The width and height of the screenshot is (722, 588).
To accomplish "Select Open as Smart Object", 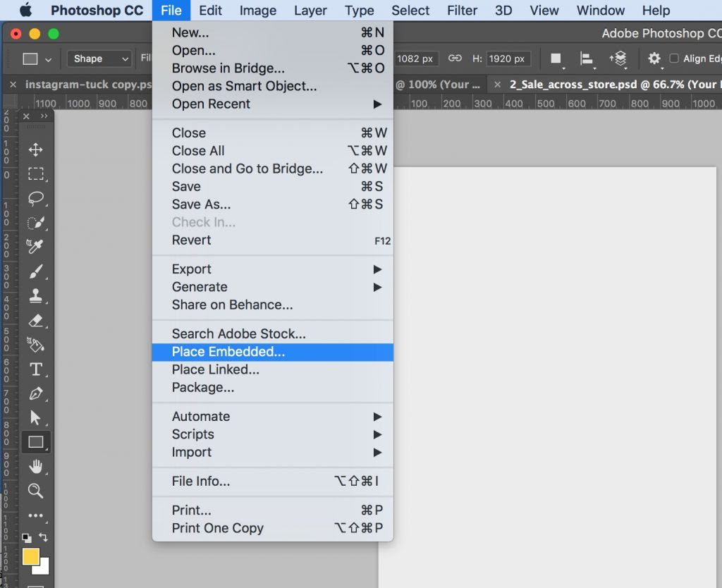I will coord(273,86).
